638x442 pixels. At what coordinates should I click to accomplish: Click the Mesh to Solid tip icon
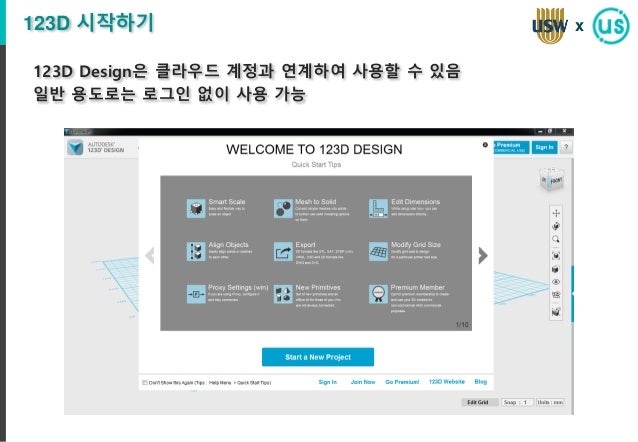(283, 208)
